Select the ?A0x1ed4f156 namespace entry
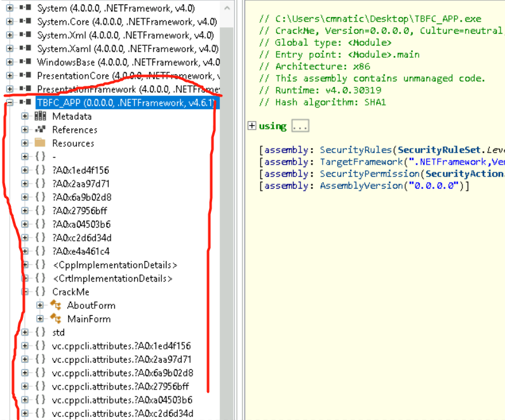The height and width of the screenshot is (420, 505). pos(81,170)
